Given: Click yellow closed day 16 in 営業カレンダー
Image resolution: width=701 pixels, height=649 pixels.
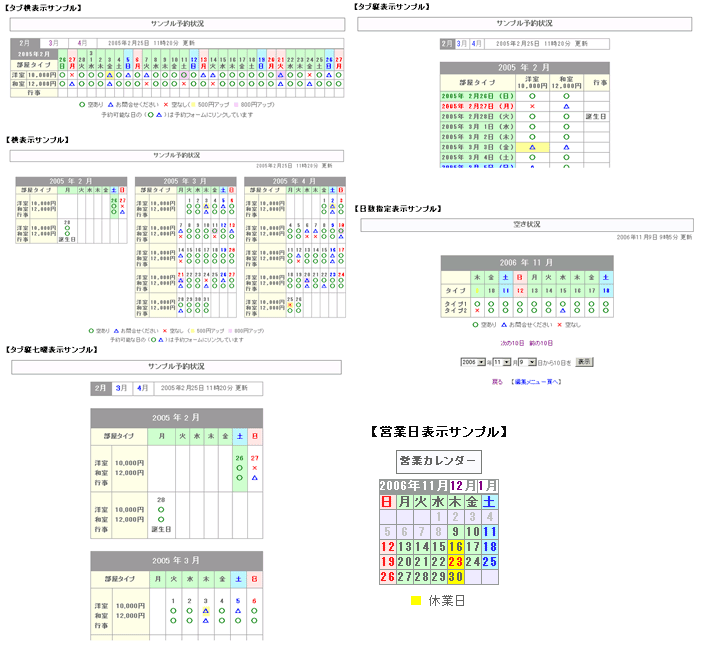Looking at the screenshot, I should tap(456, 547).
